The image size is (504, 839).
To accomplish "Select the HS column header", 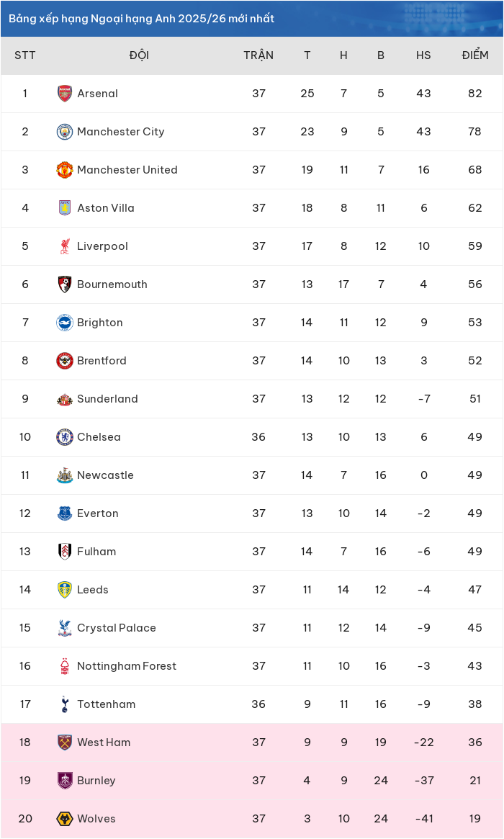I will coord(423,55).
